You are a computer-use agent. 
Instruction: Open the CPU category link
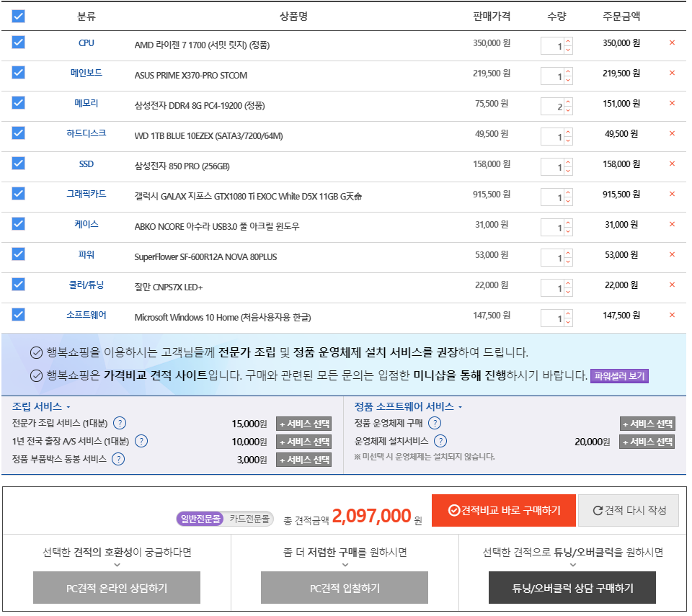[86, 43]
